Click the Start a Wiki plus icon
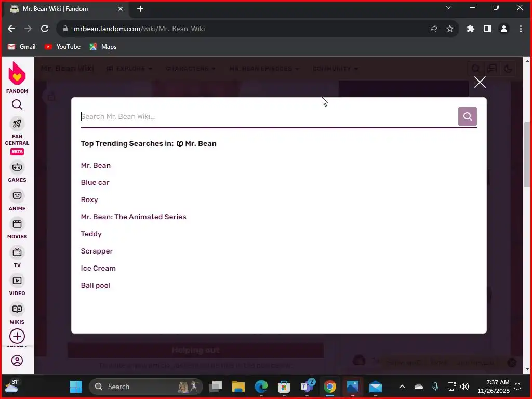Image resolution: width=532 pixels, height=399 pixels. tap(17, 336)
